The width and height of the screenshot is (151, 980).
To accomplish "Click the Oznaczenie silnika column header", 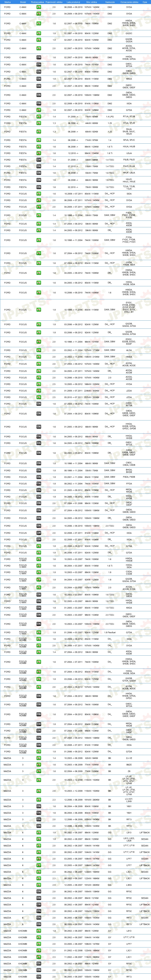I will coord(129,2).
